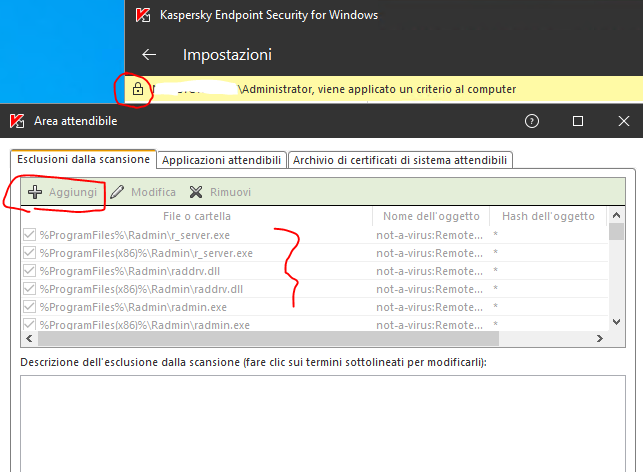Click the vertical scrollbar up arrow

(616, 215)
